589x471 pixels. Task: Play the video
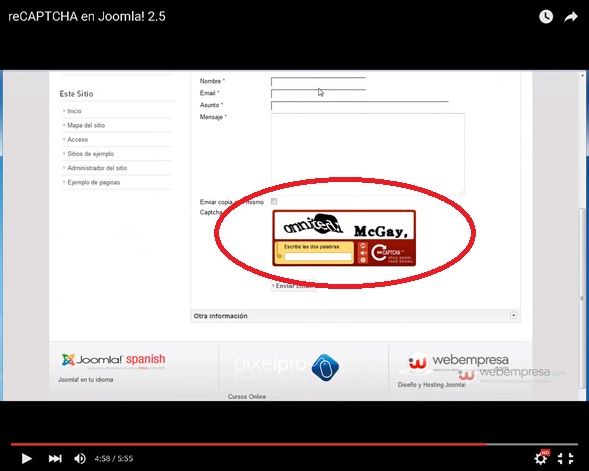pyautogui.click(x=26, y=458)
